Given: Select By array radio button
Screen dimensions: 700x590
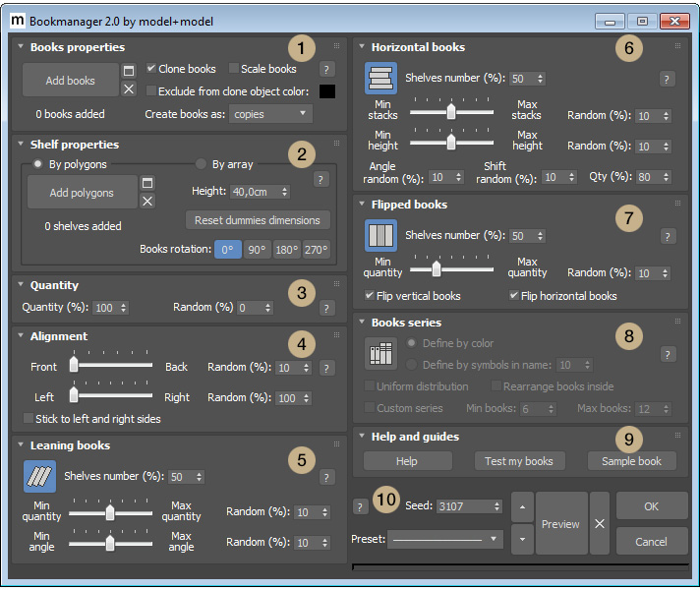Looking at the screenshot, I should [x=201, y=164].
